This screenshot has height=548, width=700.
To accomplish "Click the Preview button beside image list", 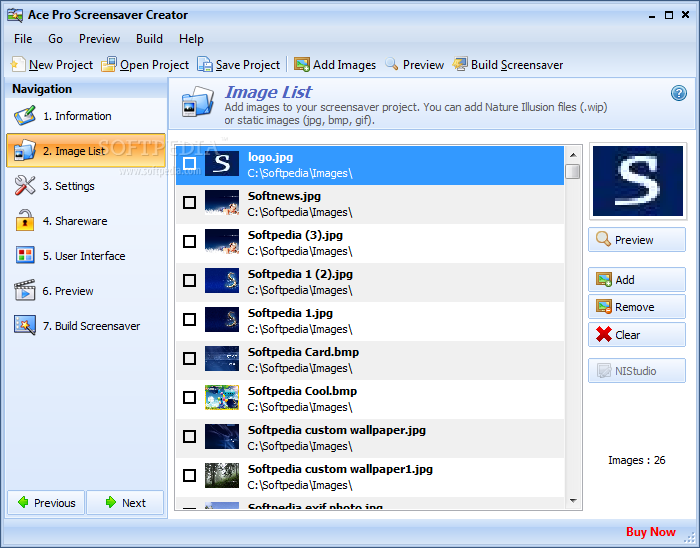I will coord(637,240).
